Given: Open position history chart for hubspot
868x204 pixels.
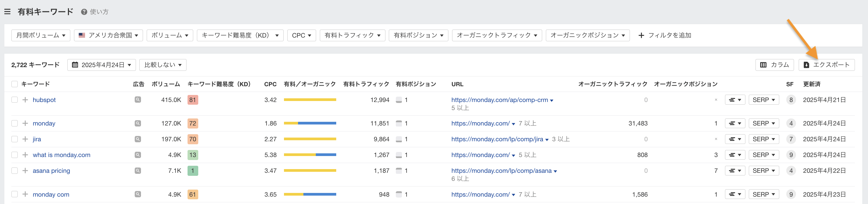Looking at the screenshot, I should pyautogui.click(x=735, y=100).
